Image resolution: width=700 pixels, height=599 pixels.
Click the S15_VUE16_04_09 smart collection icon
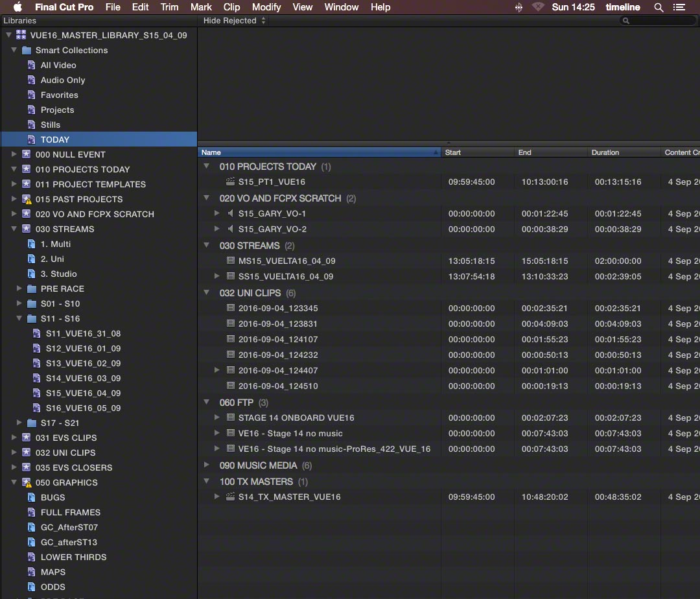(36, 393)
